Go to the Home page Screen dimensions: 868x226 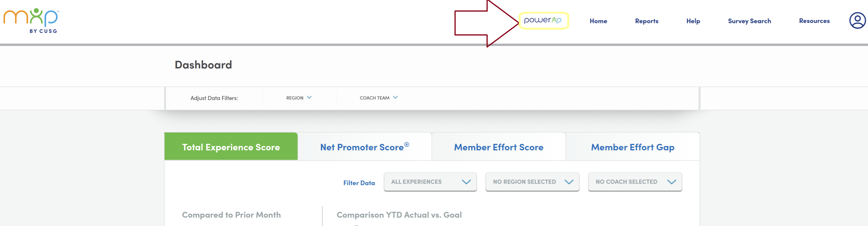pos(598,21)
